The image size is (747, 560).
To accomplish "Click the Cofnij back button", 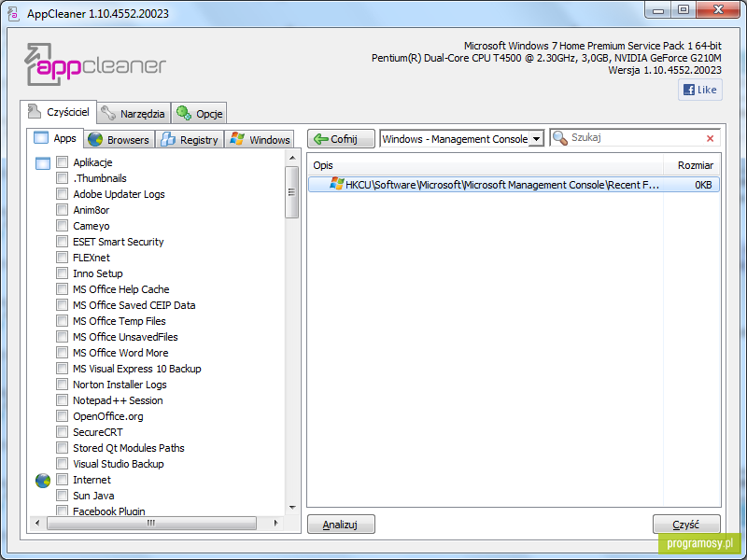I will (x=341, y=139).
